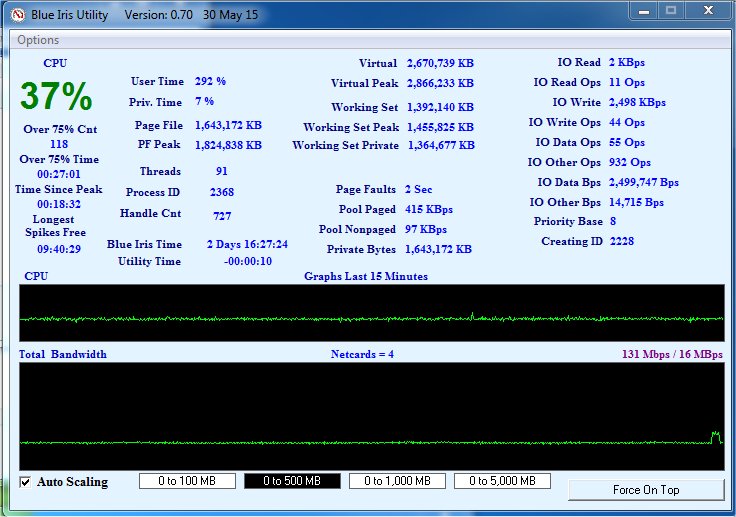Minimize the Blue Iris Utility window

[x=644, y=11]
